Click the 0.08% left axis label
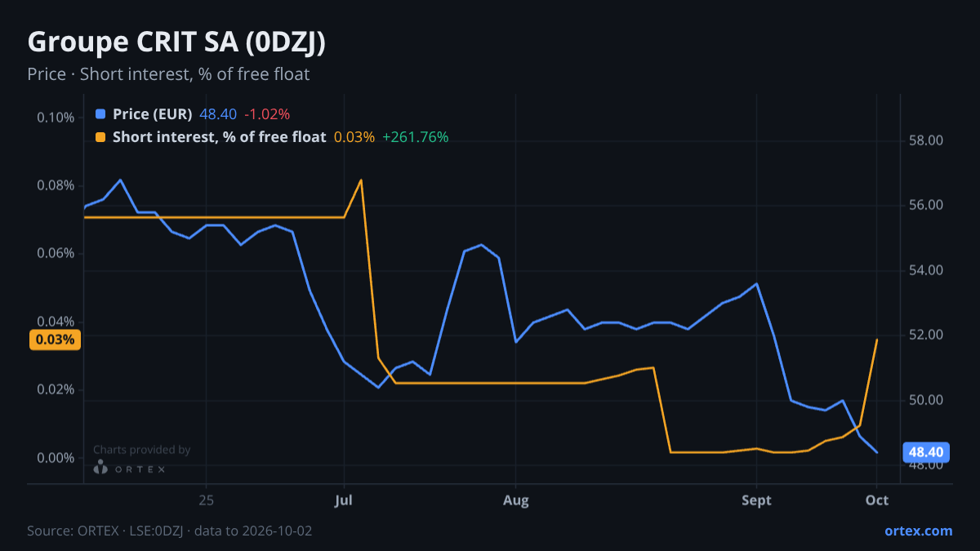The width and height of the screenshot is (980, 551). (x=56, y=185)
